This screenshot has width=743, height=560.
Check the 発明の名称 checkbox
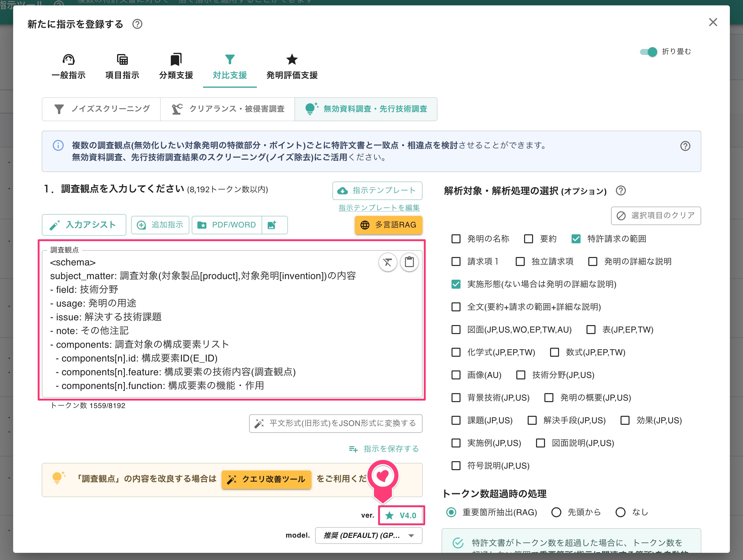tap(456, 239)
